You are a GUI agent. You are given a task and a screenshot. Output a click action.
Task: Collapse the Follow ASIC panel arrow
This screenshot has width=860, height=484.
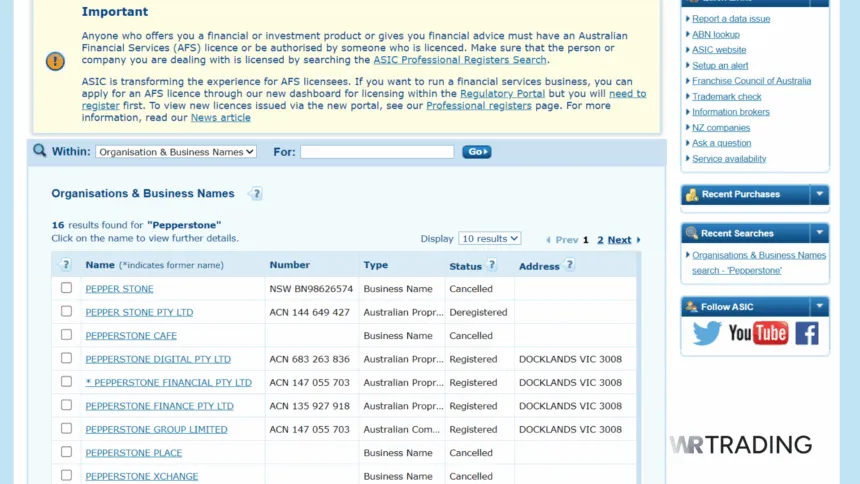819,307
